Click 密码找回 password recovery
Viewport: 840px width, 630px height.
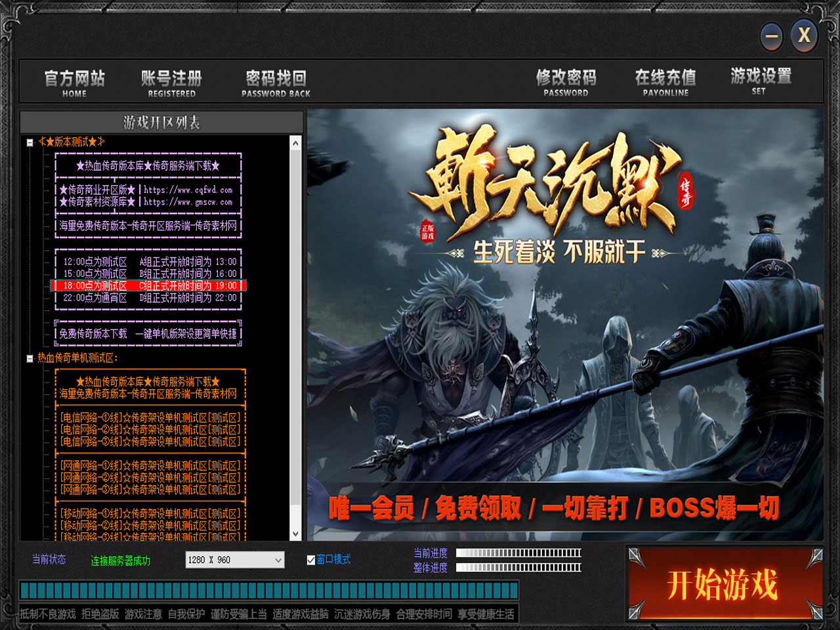pos(276,83)
